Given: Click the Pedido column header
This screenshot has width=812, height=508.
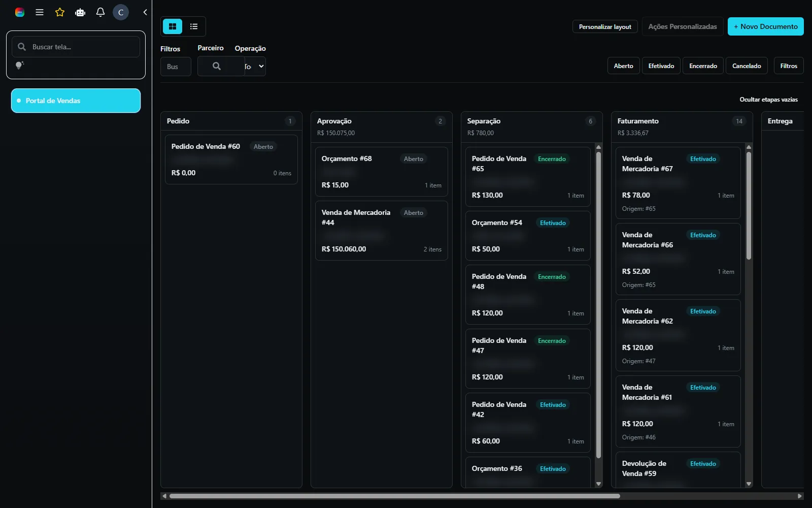Looking at the screenshot, I should 231,121.
